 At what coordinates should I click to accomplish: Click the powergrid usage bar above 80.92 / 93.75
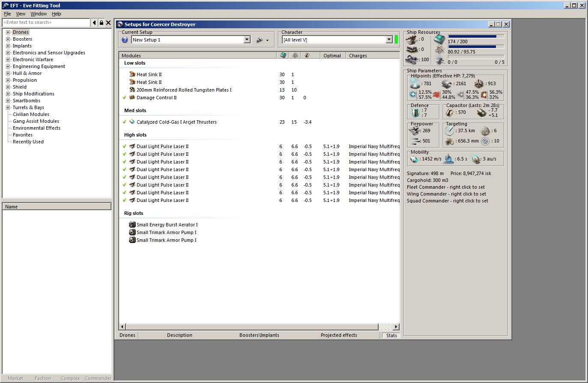click(x=476, y=47)
